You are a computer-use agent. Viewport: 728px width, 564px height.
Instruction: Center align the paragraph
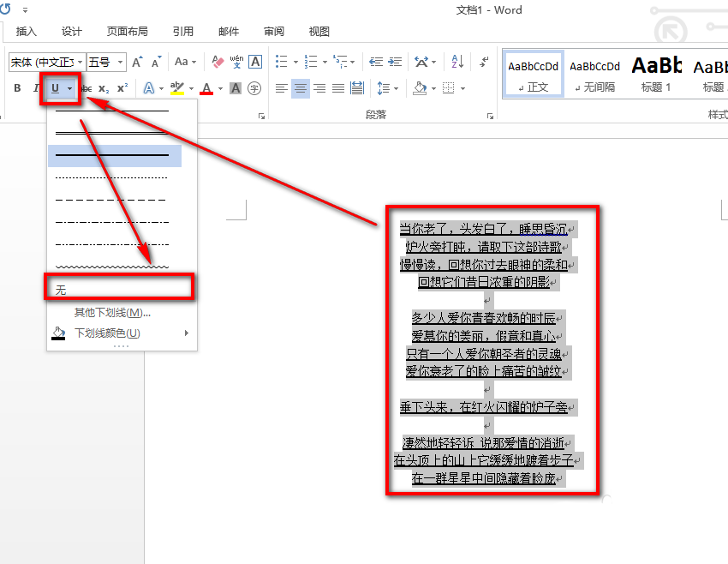click(301, 88)
